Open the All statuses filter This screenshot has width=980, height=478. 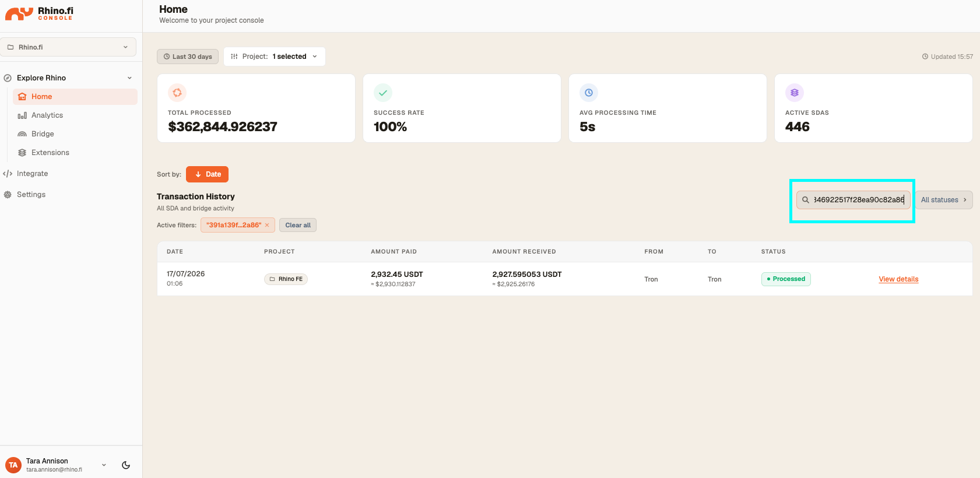pyautogui.click(x=943, y=200)
